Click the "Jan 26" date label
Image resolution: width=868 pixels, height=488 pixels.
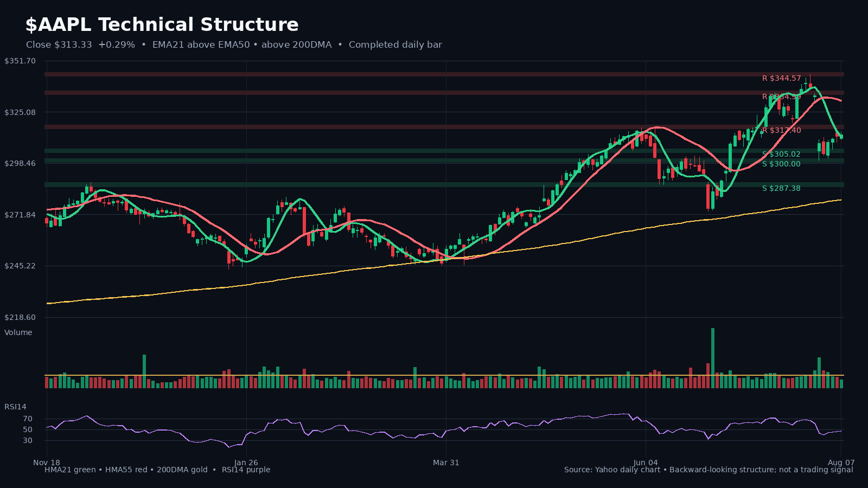[246, 463]
